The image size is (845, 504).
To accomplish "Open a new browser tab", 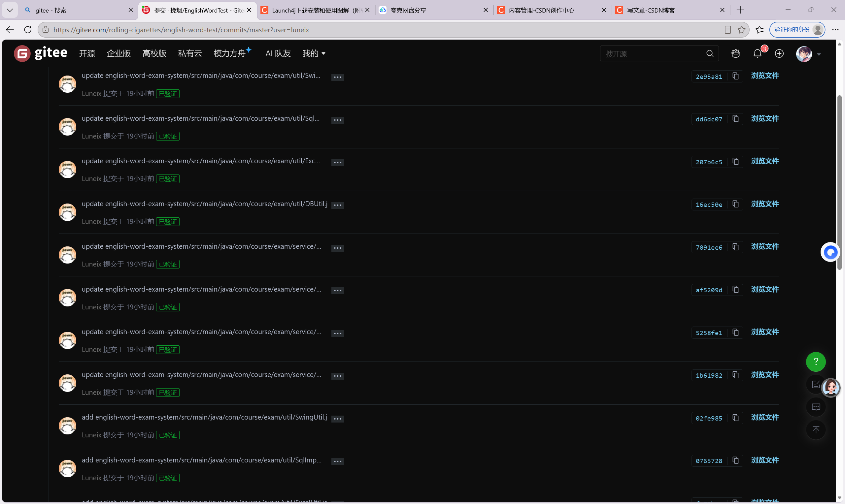I will (x=740, y=10).
